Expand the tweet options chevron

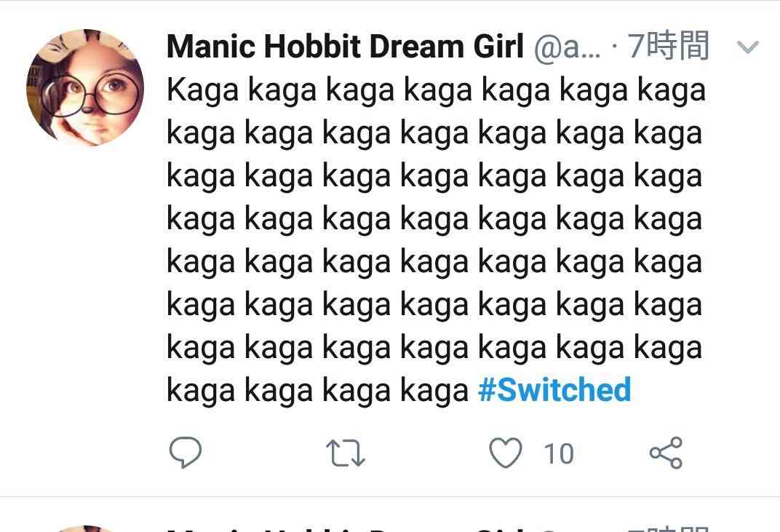(x=747, y=48)
